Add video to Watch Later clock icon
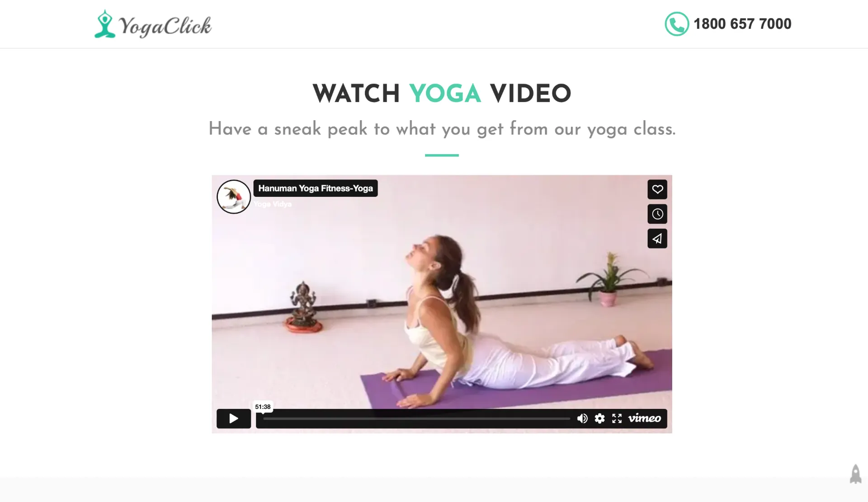868x502 pixels. click(x=657, y=214)
